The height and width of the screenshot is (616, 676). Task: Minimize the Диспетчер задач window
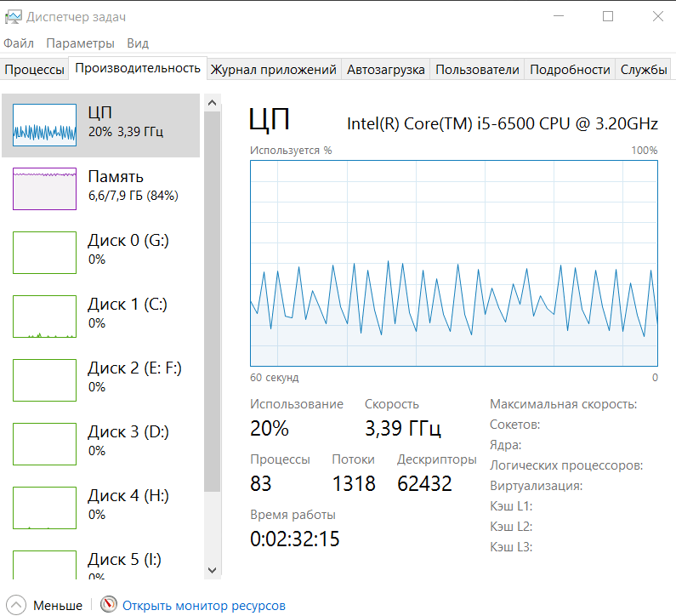click(x=559, y=16)
